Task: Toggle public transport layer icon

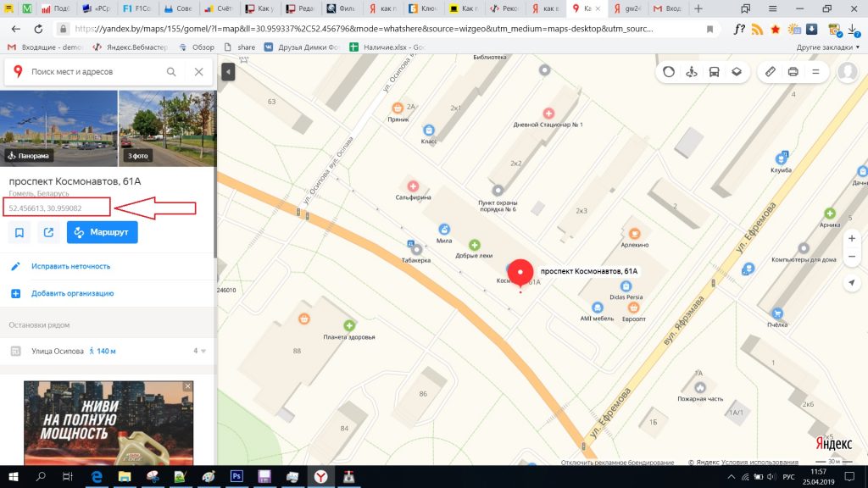Action: click(x=714, y=72)
